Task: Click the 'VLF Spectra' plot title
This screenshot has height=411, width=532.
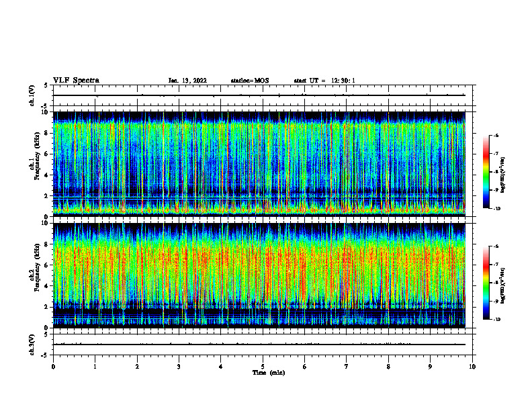Action: [76, 81]
